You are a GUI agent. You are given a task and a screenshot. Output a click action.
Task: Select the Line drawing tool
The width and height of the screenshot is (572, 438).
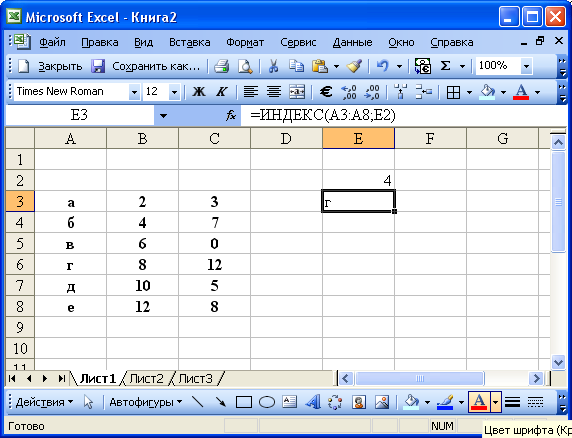(198, 402)
